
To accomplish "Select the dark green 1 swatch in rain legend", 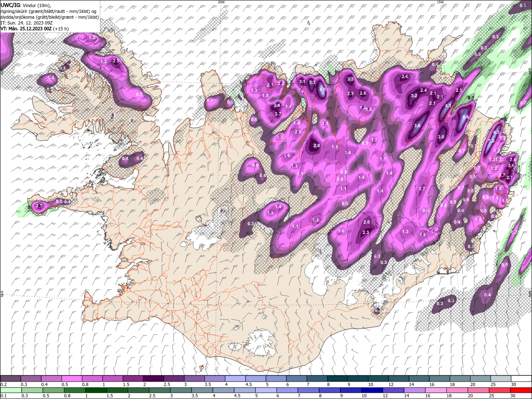I will pyautogui.click(x=95, y=390).
